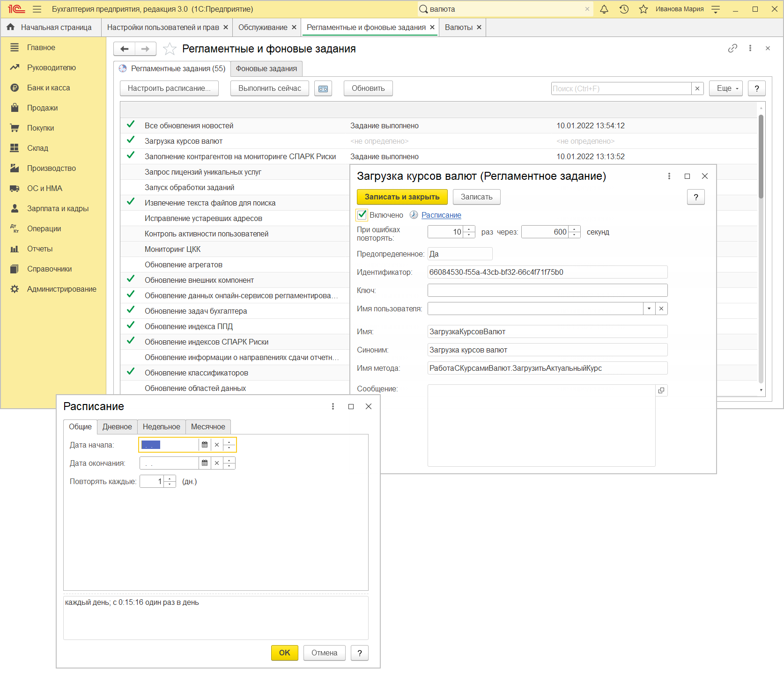Expand Имя пользователя dropdown
This screenshot has height=676, width=784.
coord(649,309)
